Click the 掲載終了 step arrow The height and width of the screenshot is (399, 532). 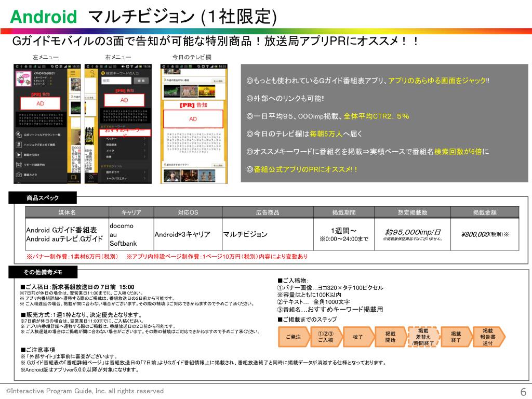pos(456,337)
